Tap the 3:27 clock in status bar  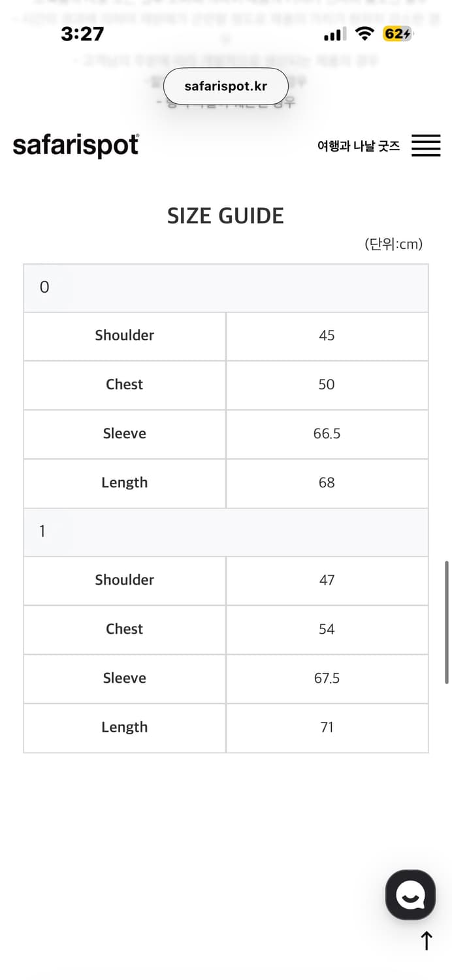82,34
